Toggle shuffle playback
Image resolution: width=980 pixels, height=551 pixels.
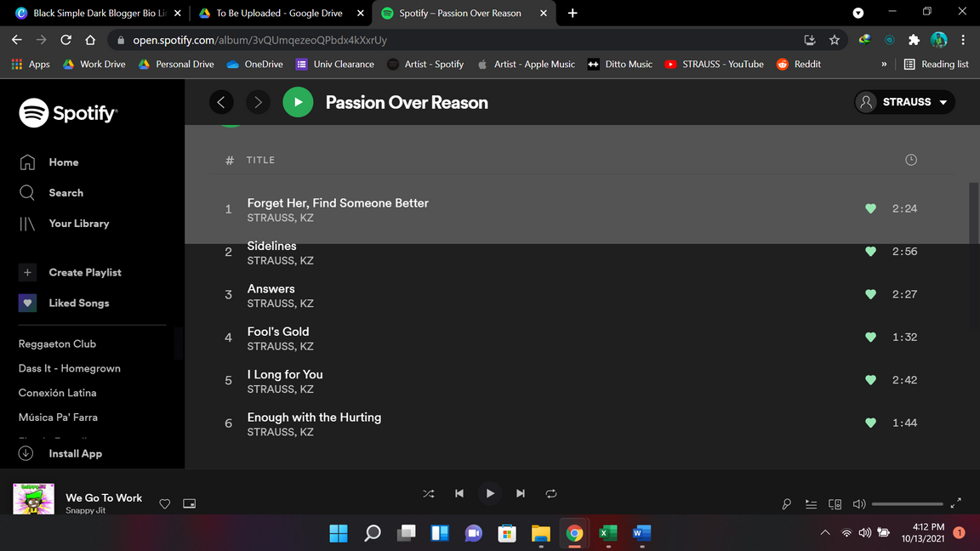(429, 493)
